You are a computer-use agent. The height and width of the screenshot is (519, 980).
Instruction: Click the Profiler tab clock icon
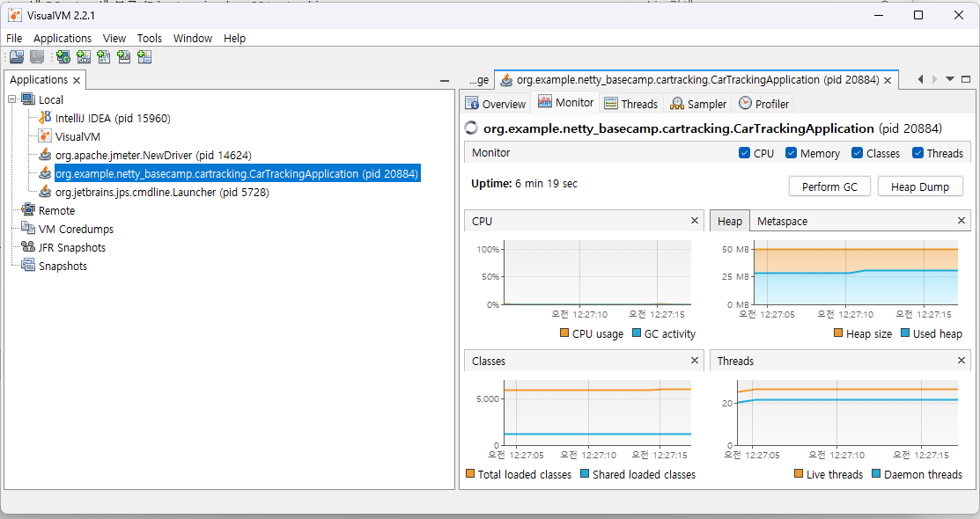tap(745, 103)
